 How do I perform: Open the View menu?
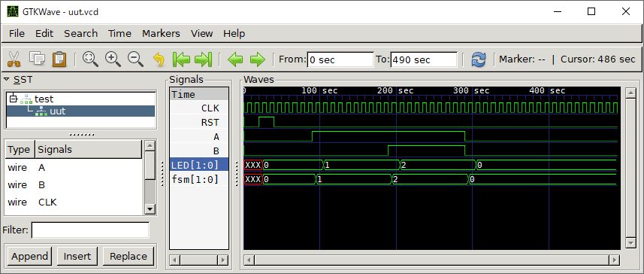(x=201, y=33)
